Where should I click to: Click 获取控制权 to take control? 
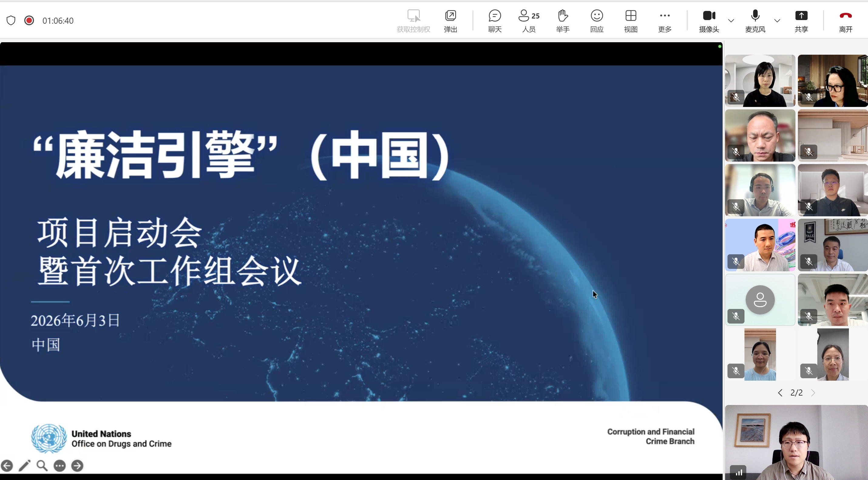coord(413,21)
